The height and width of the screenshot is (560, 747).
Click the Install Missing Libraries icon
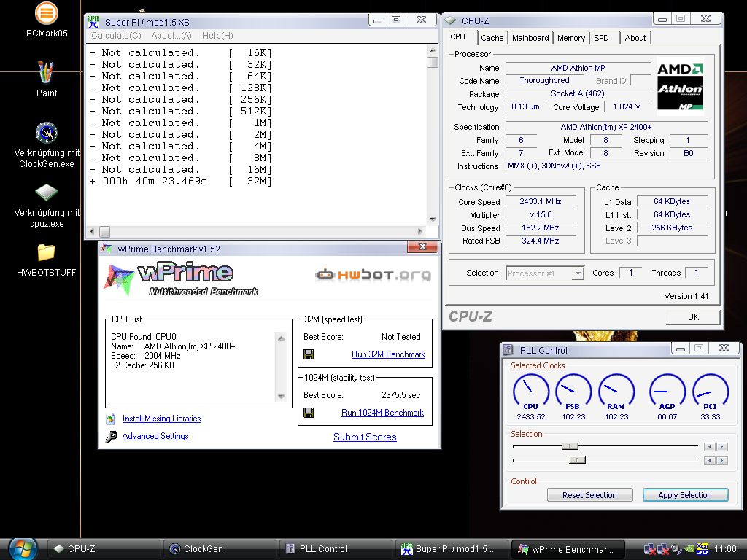(111, 419)
